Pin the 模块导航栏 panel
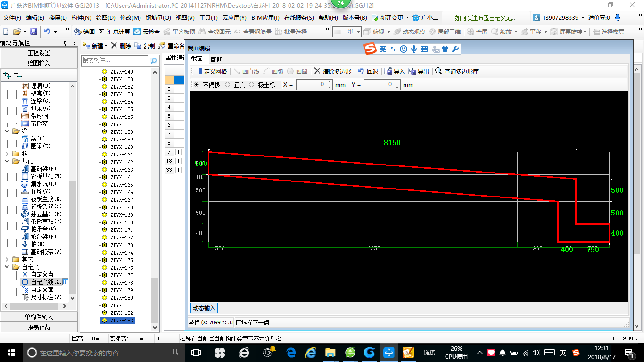644x362 pixels. click(x=65, y=43)
